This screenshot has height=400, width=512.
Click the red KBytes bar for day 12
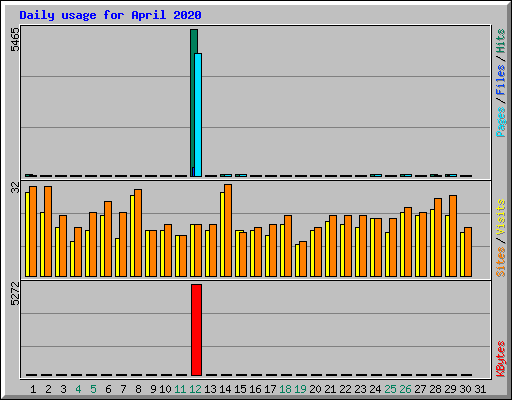tap(196, 330)
